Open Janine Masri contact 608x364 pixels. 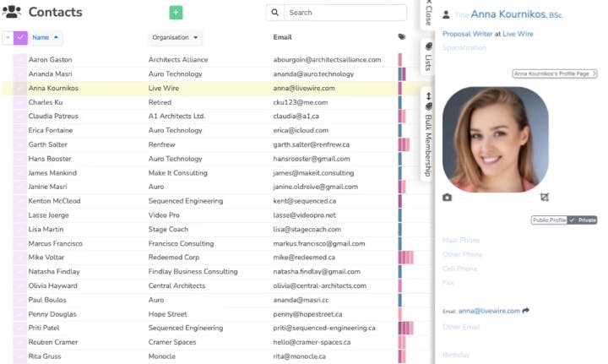coord(47,187)
